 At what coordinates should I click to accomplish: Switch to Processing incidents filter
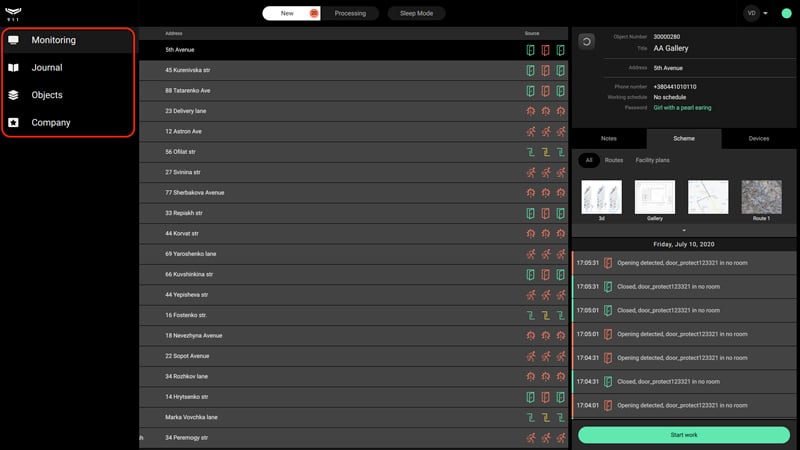point(350,13)
